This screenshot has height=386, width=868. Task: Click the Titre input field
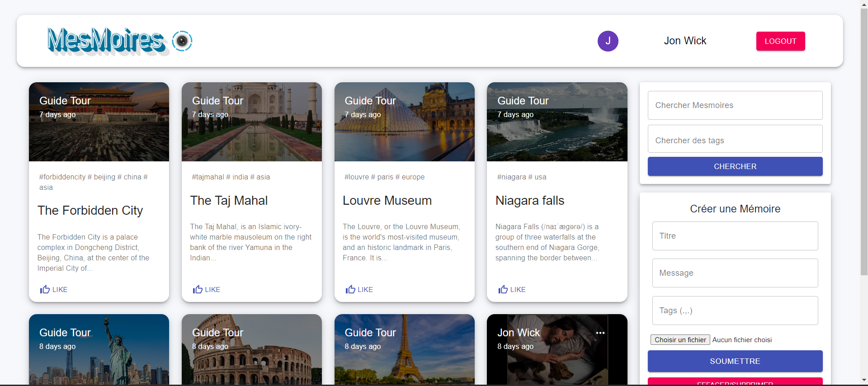click(735, 236)
